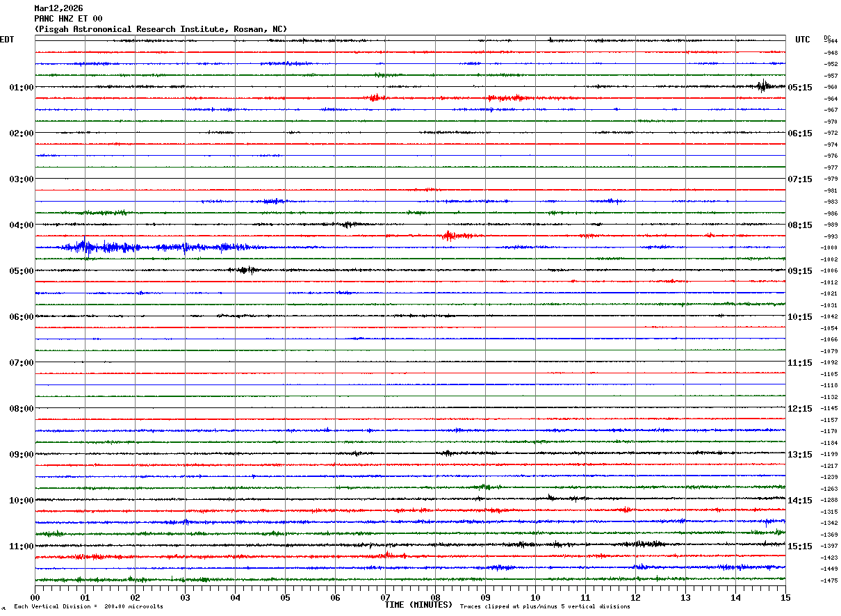Click the 14:15 UTC time label

(801, 501)
